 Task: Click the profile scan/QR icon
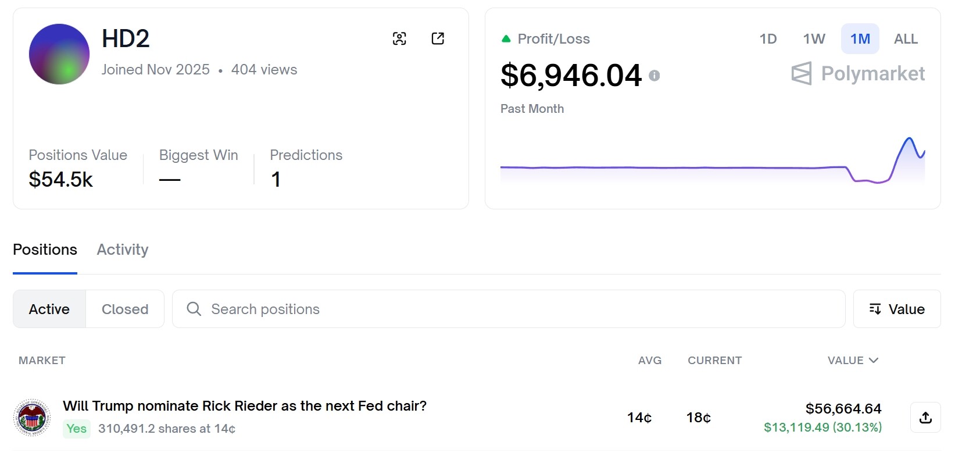coord(399,39)
